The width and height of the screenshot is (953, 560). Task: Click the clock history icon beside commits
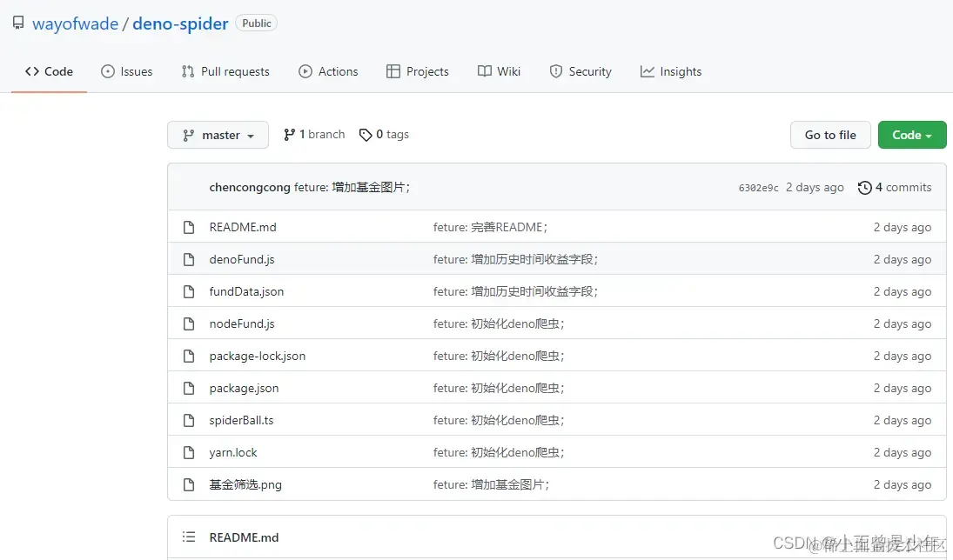click(865, 188)
